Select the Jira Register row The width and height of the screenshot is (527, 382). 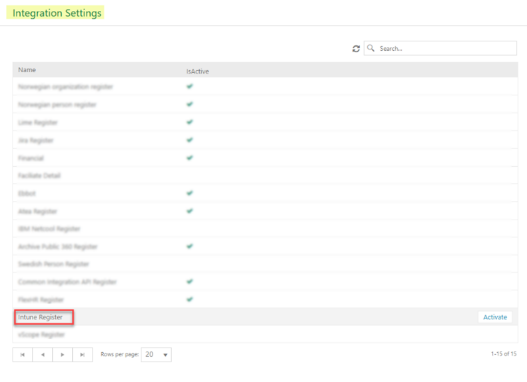[265, 140]
